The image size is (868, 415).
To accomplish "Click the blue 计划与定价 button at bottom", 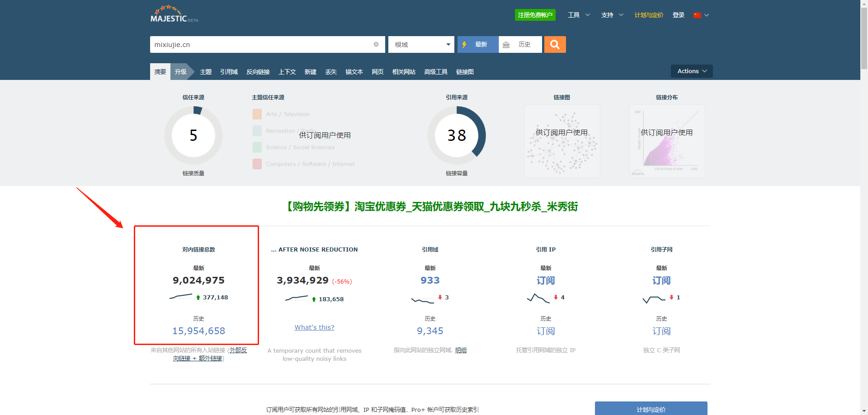I will pyautogui.click(x=651, y=409).
